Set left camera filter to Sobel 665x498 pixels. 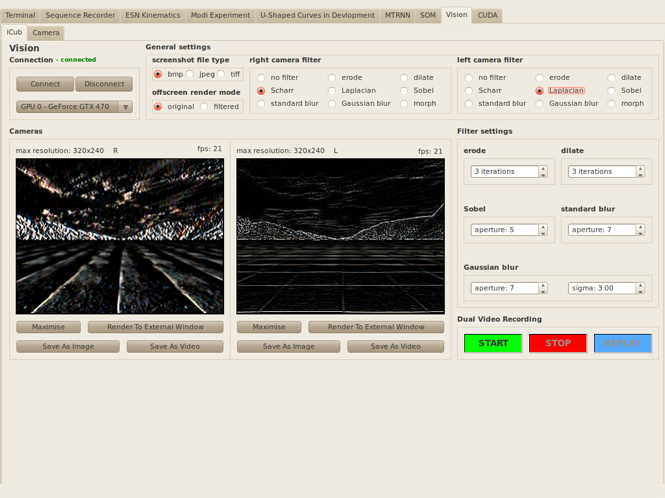tap(612, 91)
